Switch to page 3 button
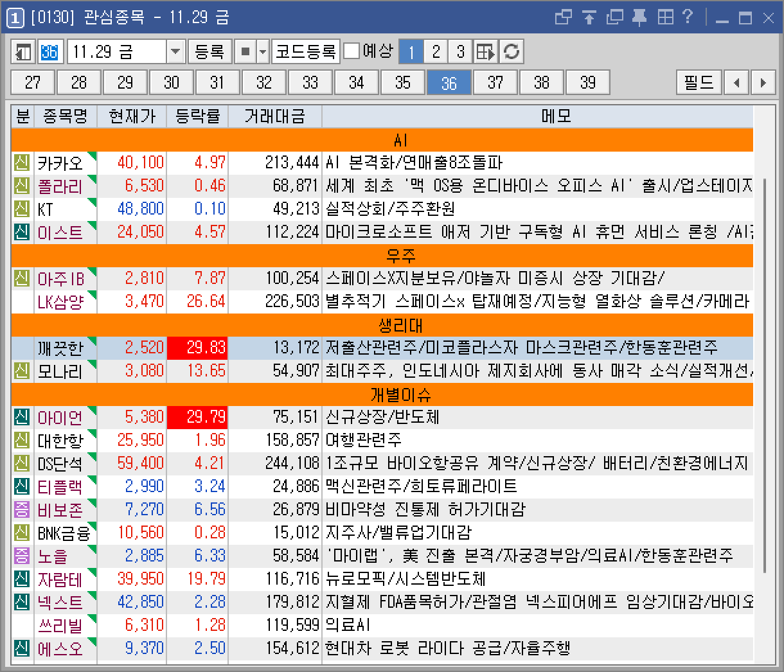The image size is (784, 672). point(461,51)
